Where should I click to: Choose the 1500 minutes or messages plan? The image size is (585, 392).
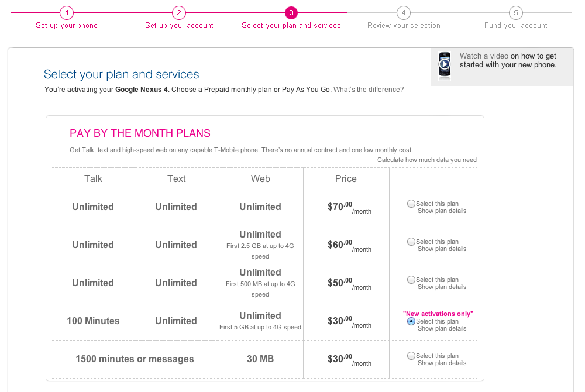(411, 356)
